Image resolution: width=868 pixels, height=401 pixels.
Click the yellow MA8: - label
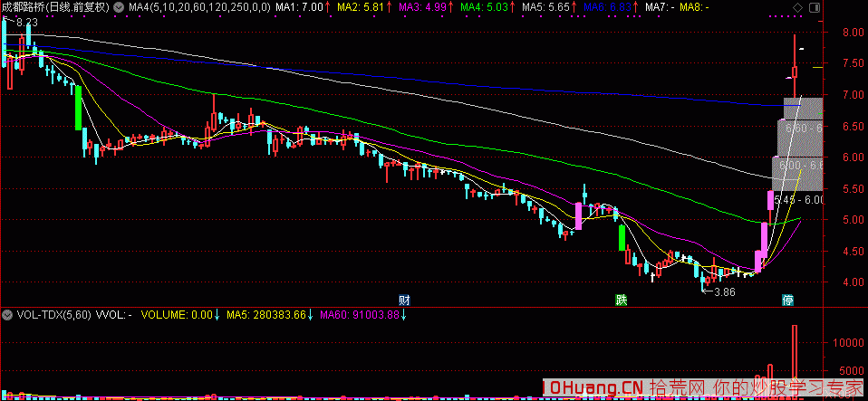[x=694, y=7]
